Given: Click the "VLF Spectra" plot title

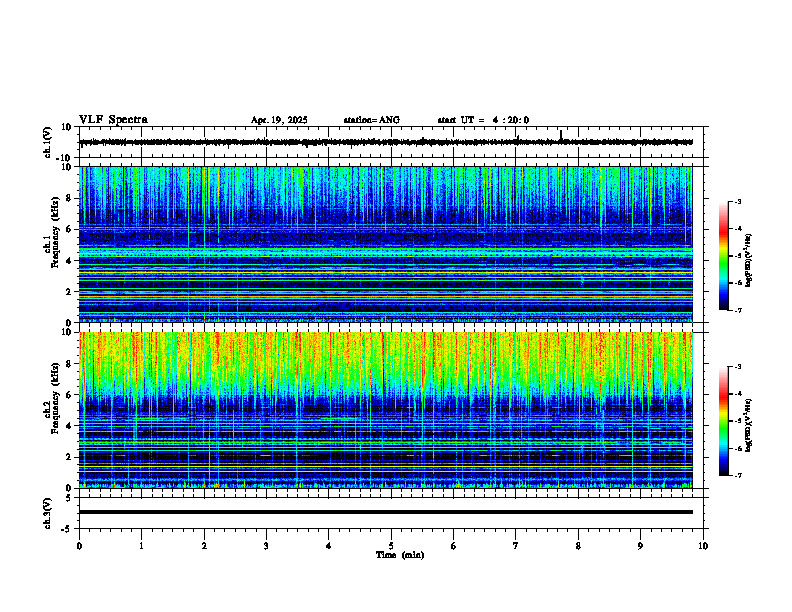Looking at the screenshot, I should click(113, 120).
